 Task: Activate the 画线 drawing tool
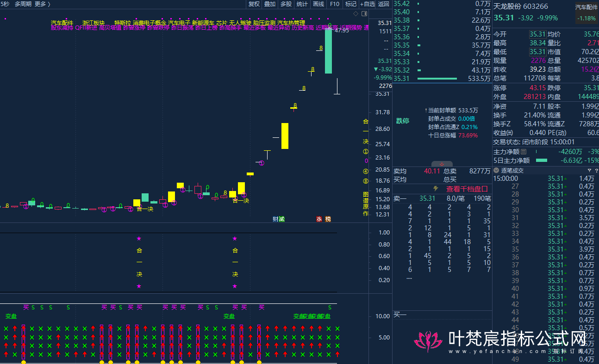coord(318,4)
